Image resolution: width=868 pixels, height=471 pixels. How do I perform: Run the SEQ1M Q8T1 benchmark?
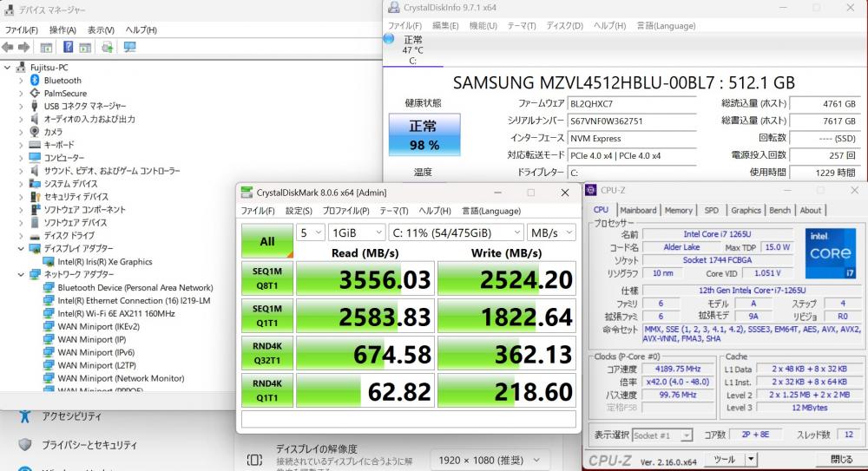(267, 278)
